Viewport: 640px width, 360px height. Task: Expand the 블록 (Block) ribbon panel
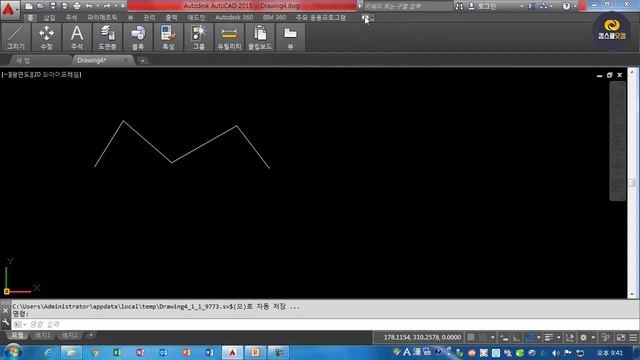pyautogui.click(x=138, y=37)
